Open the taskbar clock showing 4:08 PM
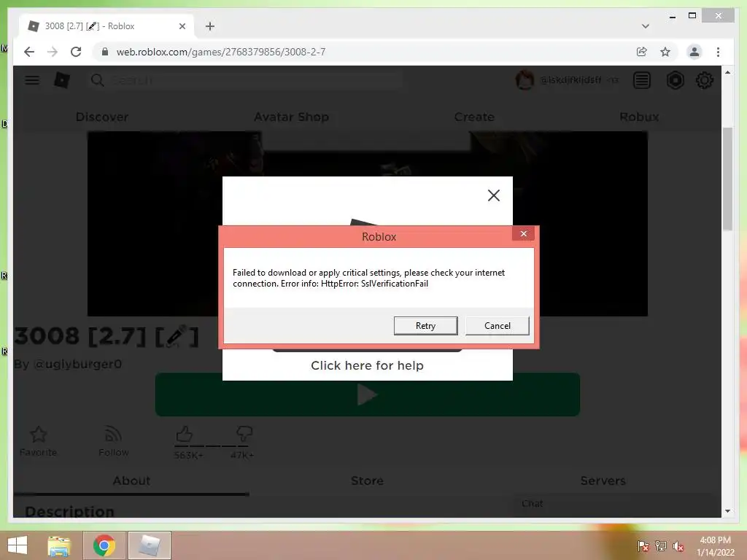The height and width of the screenshot is (560, 747). click(x=715, y=546)
